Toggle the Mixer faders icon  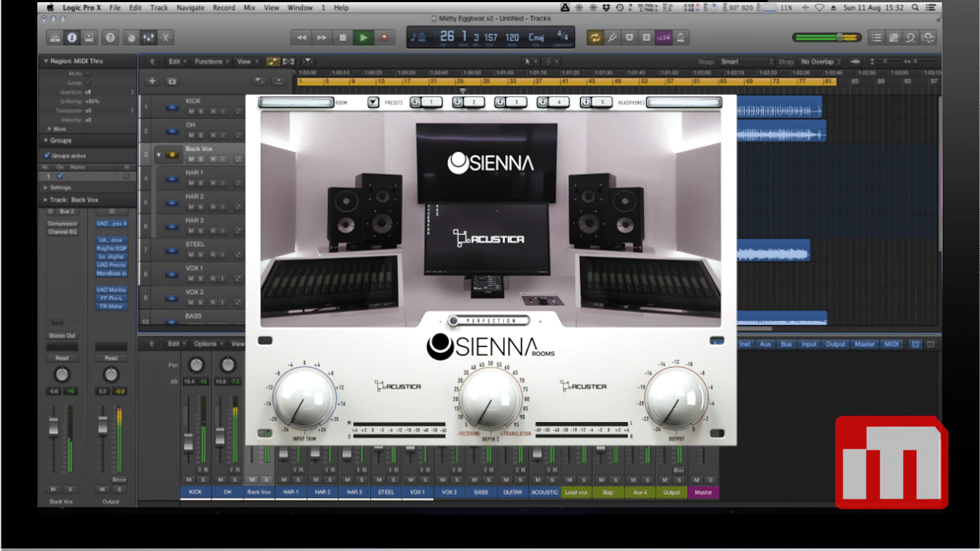click(x=149, y=37)
